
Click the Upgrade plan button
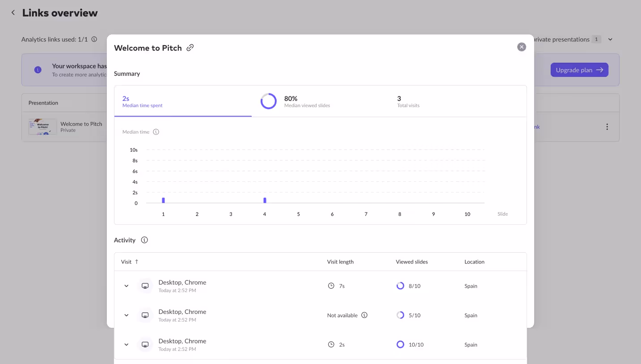[579, 70]
